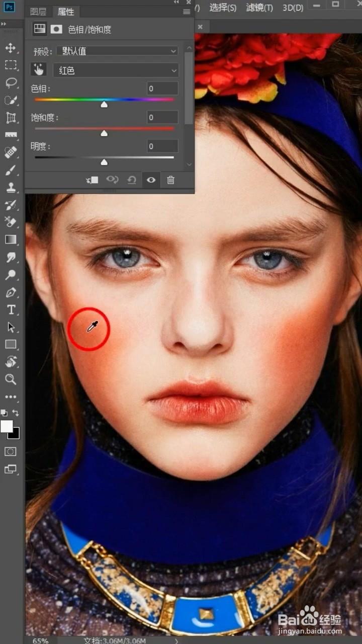The height and width of the screenshot is (644, 362).
Task: Select the Clone Stamp tool
Action: tap(11, 187)
